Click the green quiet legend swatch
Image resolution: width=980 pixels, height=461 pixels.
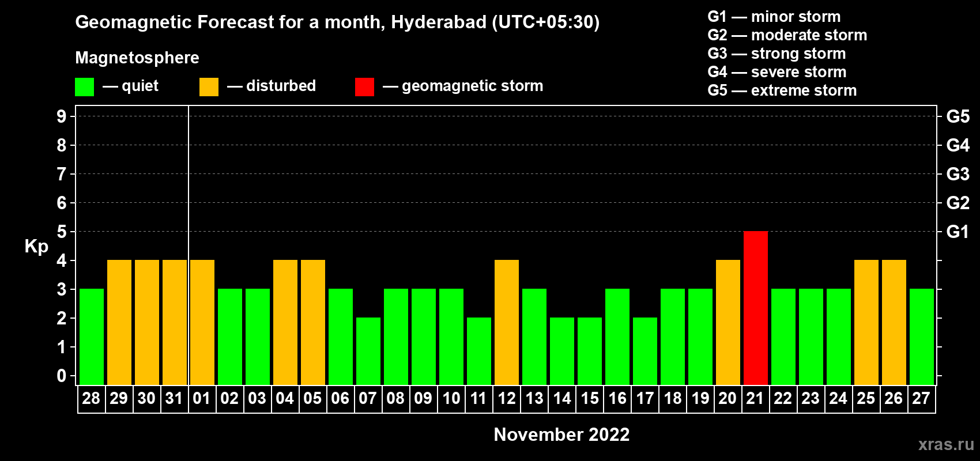point(84,87)
